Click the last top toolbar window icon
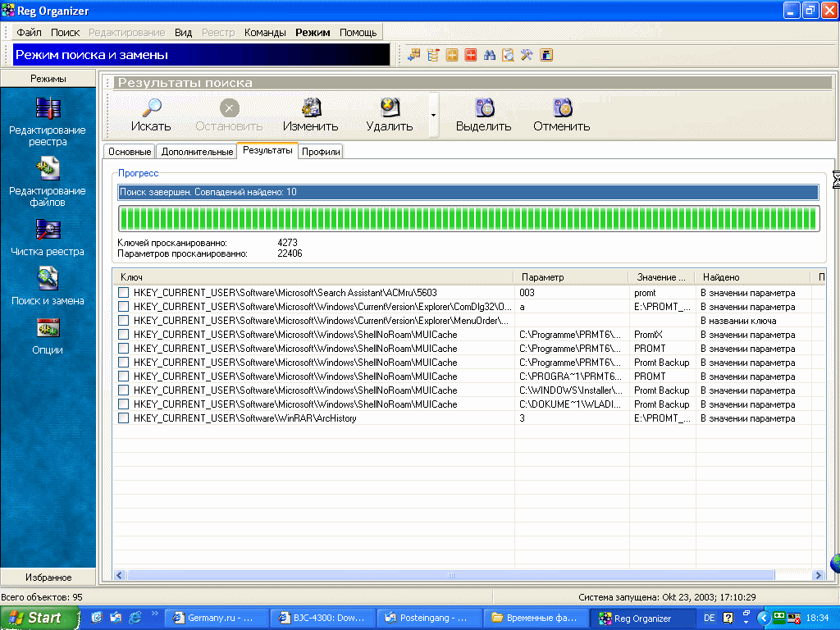 click(546, 55)
